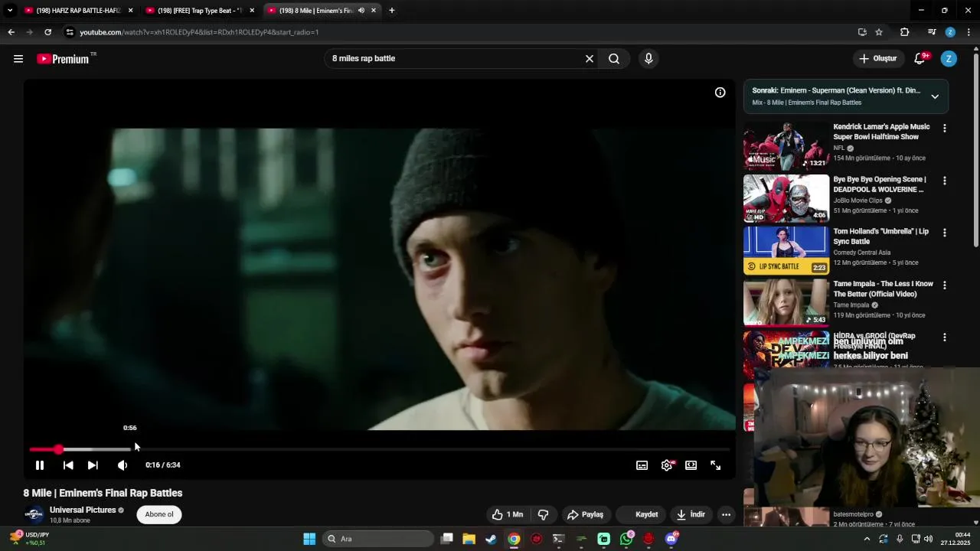Screen dimensions: 980x551
Task: Close the Trap Type Beat tab
Action: click(x=252, y=11)
